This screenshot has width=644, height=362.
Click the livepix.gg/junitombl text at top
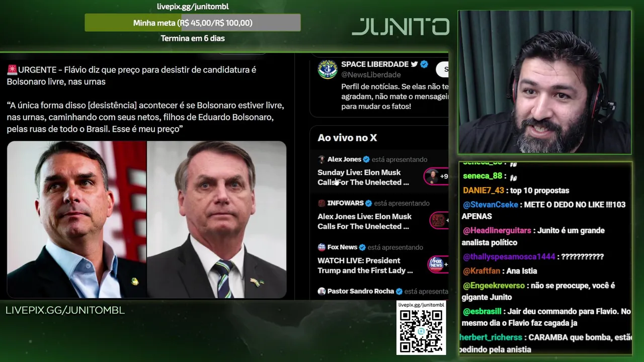pos(193,7)
